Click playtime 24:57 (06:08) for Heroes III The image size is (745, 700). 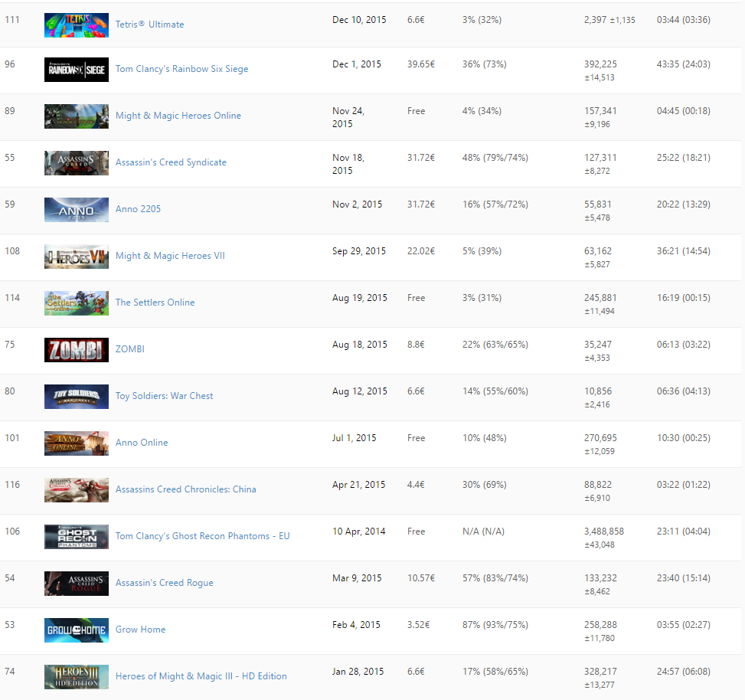click(x=684, y=672)
